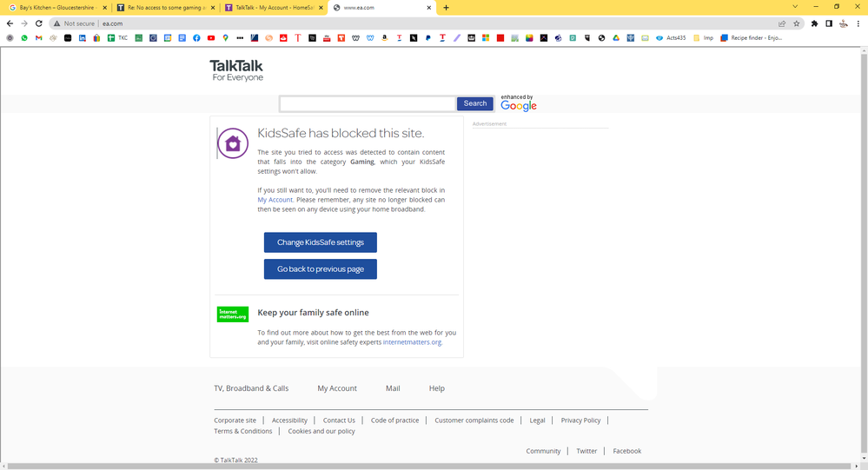868x470 pixels.
Task: Bookmark this page with the star icon
Action: 797,23
